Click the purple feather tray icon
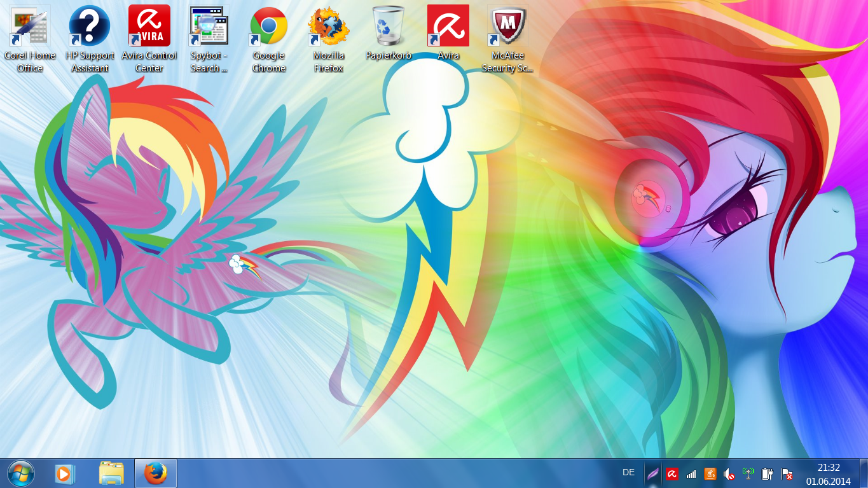Screen dimensions: 868x488 [x=652, y=474]
